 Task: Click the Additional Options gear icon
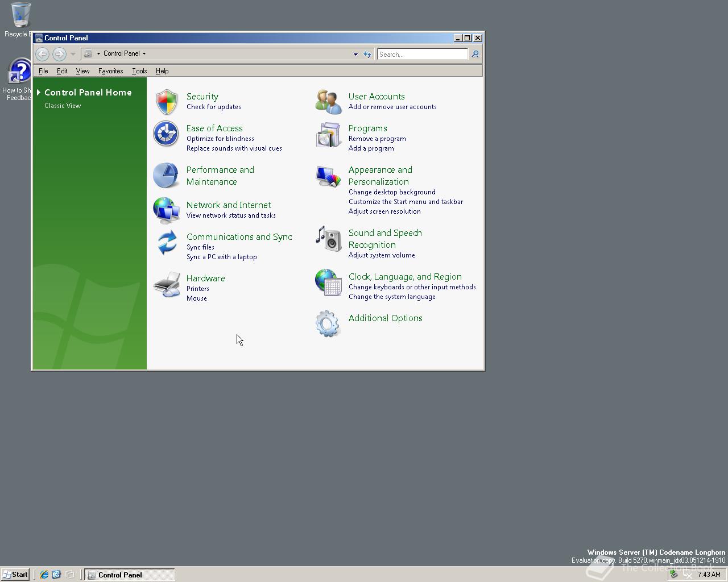328,323
